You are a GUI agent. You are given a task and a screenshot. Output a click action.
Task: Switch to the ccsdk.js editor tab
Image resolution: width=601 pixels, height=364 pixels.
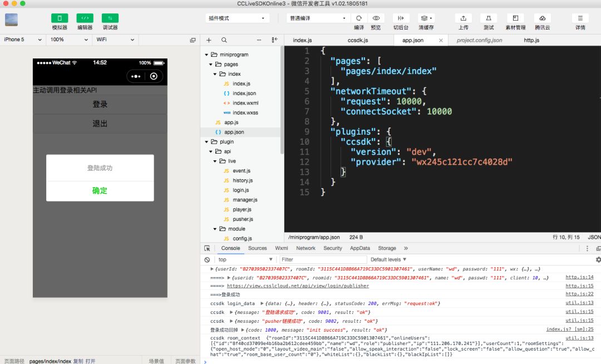pos(358,40)
